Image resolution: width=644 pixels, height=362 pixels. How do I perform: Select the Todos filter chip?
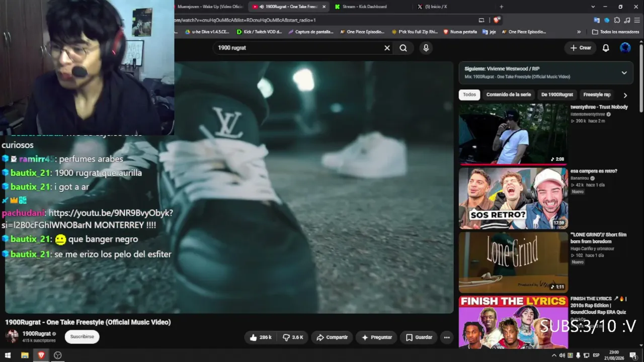tap(469, 95)
